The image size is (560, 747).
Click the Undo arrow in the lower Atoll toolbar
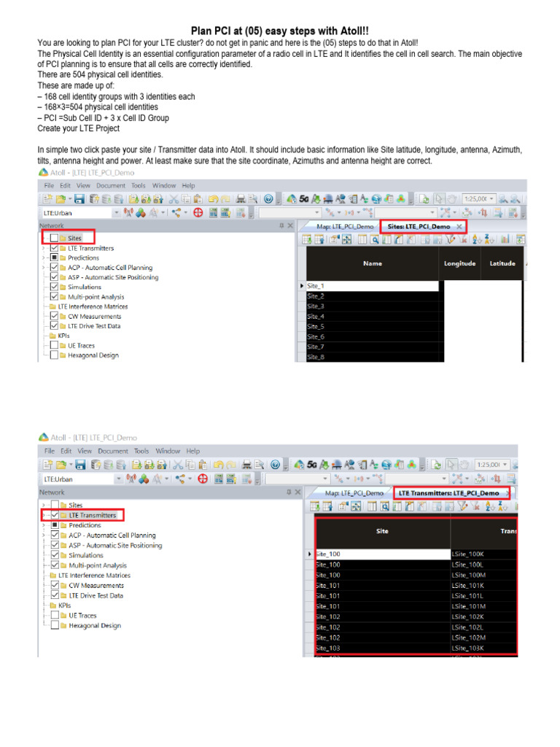click(219, 464)
